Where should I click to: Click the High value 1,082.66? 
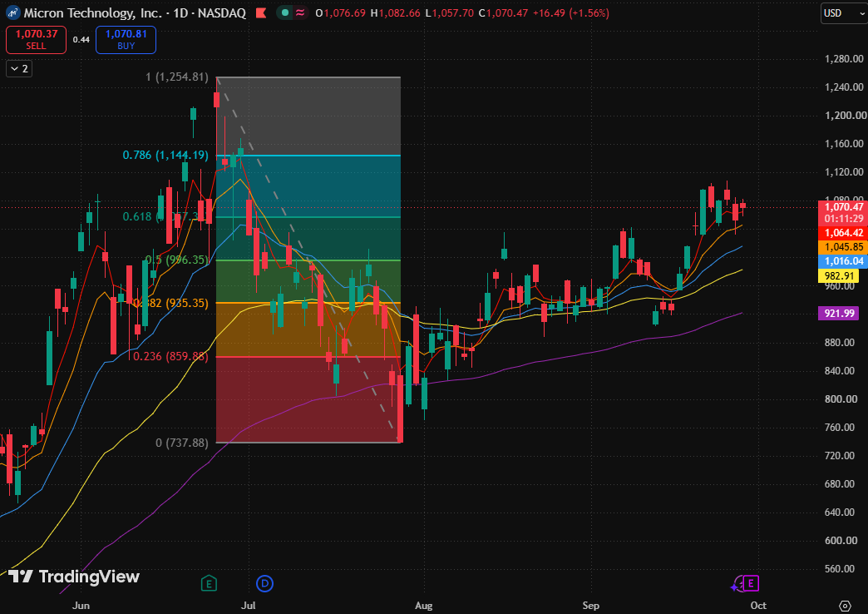click(x=399, y=12)
